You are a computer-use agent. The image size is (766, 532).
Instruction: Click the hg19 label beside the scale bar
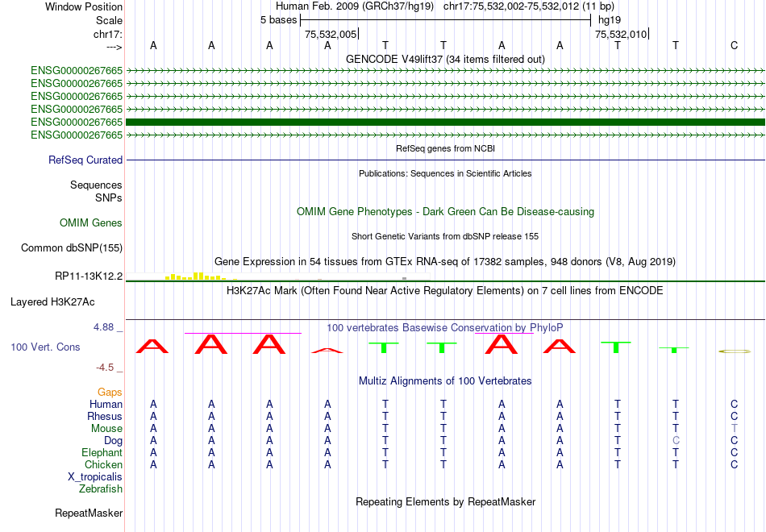(610, 20)
